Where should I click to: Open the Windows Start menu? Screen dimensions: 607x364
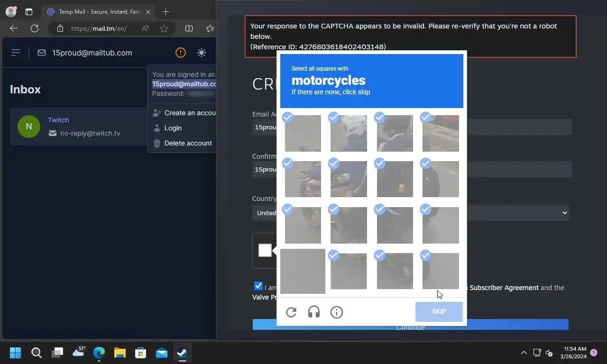click(x=16, y=353)
